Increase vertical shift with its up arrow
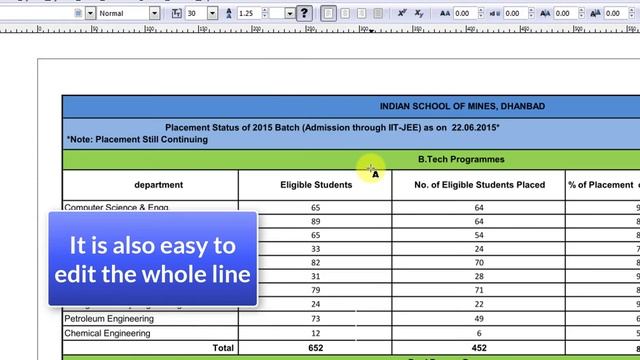 (632, 11)
